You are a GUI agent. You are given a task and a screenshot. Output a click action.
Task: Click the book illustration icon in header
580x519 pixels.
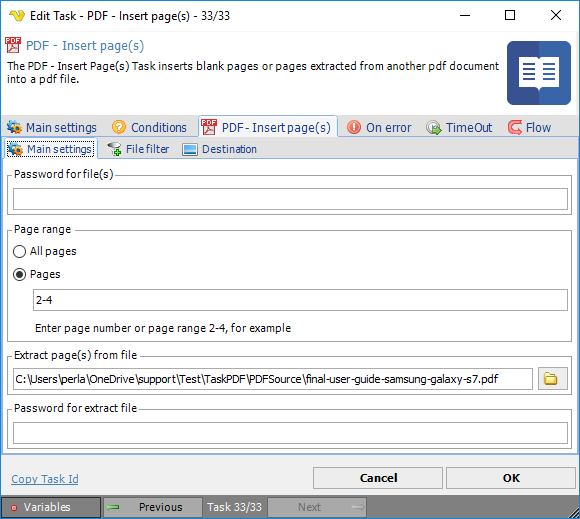click(x=539, y=73)
